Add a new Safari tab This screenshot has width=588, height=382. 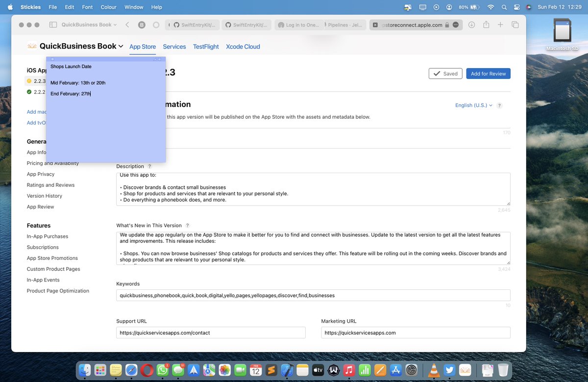(x=500, y=25)
